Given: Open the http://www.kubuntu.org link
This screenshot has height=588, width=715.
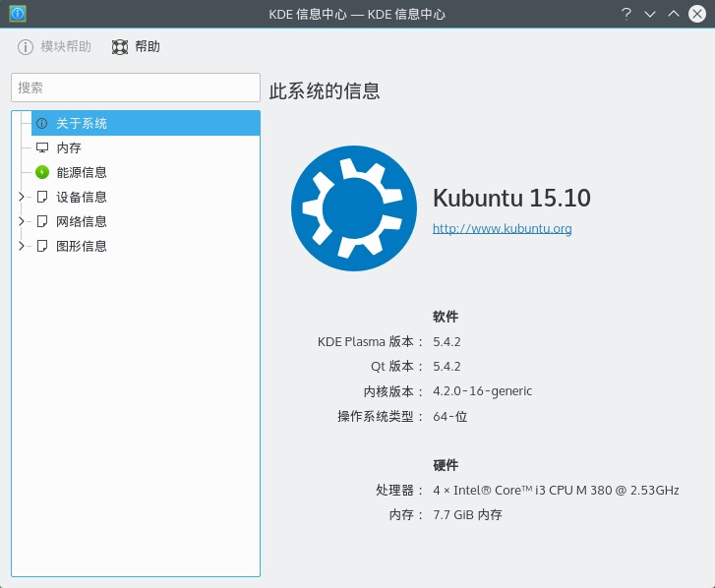Looking at the screenshot, I should pyautogui.click(x=502, y=228).
